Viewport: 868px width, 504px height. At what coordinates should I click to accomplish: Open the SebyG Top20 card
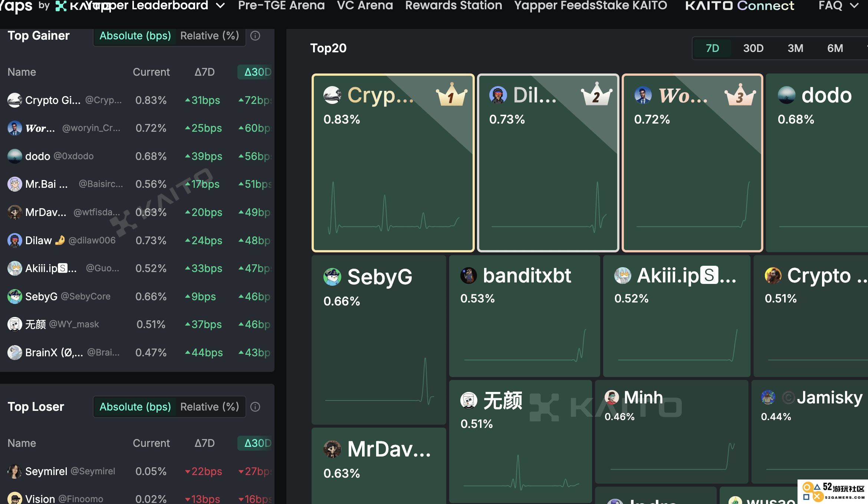point(379,339)
